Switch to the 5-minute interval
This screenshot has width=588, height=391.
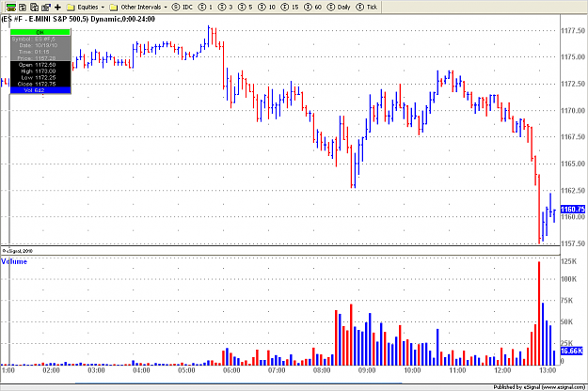246,7
